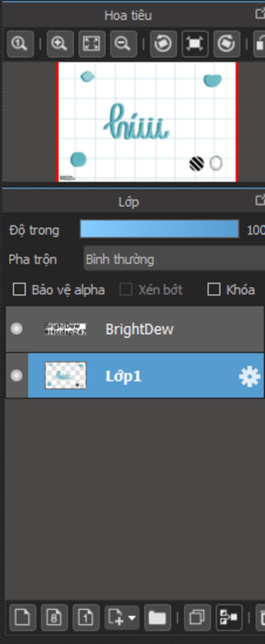Reset the canvas rotation
265x644 pixels.
click(x=195, y=44)
